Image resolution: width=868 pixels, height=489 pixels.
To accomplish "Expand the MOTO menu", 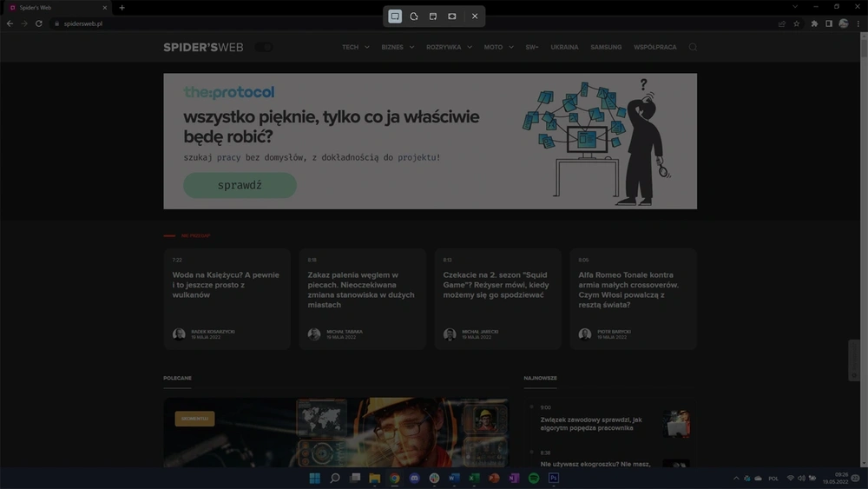I will click(x=498, y=47).
